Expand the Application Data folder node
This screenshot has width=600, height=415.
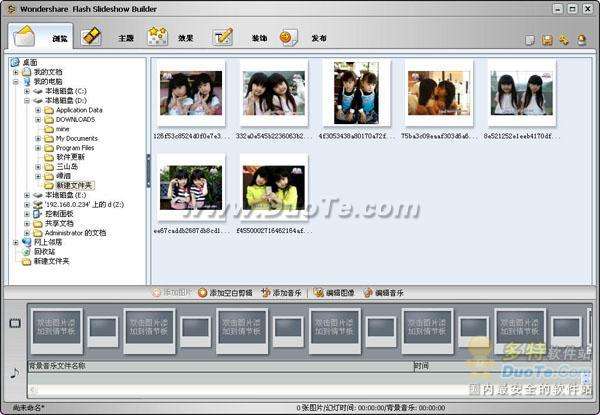point(38,110)
